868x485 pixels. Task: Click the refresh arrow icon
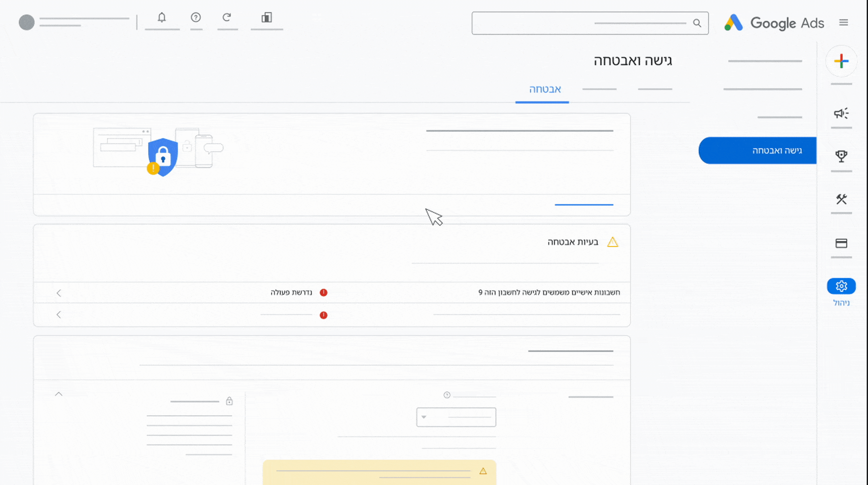click(227, 18)
